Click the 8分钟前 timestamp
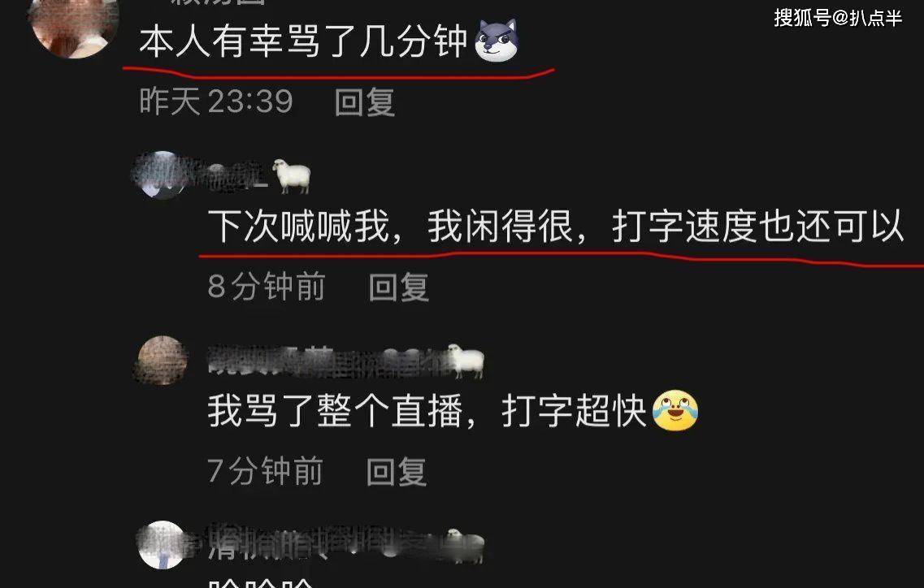 [267, 287]
